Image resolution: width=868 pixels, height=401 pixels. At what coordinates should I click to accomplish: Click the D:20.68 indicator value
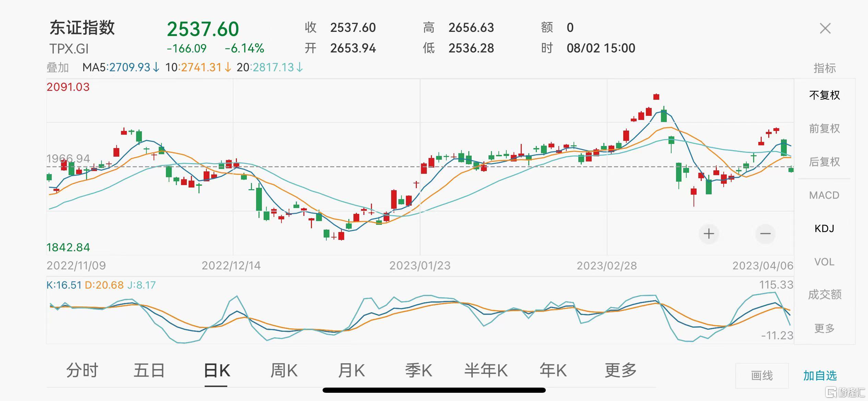pyautogui.click(x=104, y=285)
